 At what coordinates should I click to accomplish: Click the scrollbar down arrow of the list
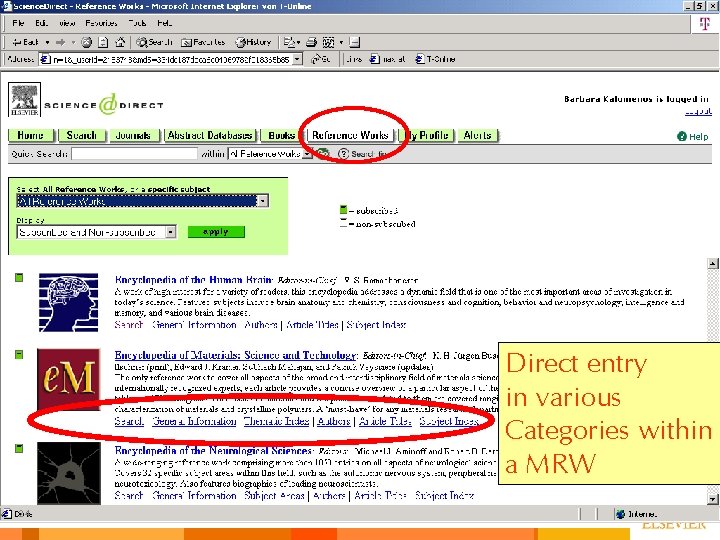(x=712, y=499)
